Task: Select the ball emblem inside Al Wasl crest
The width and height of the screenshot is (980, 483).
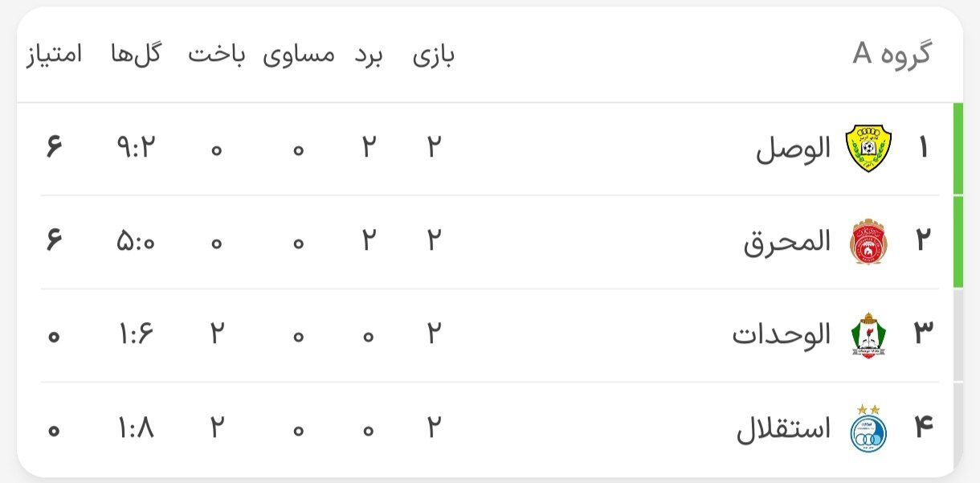Action: [869, 147]
